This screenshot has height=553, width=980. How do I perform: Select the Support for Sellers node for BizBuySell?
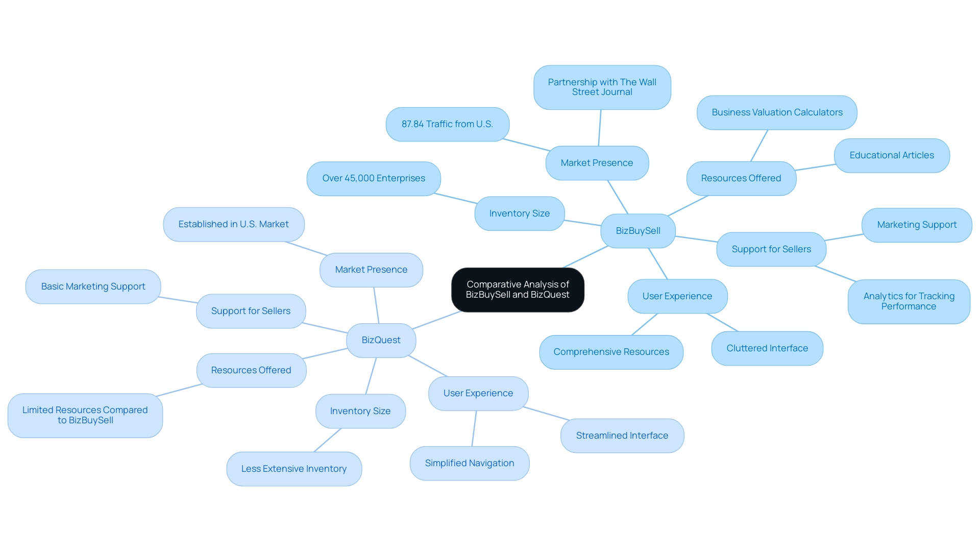tap(773, 249)
